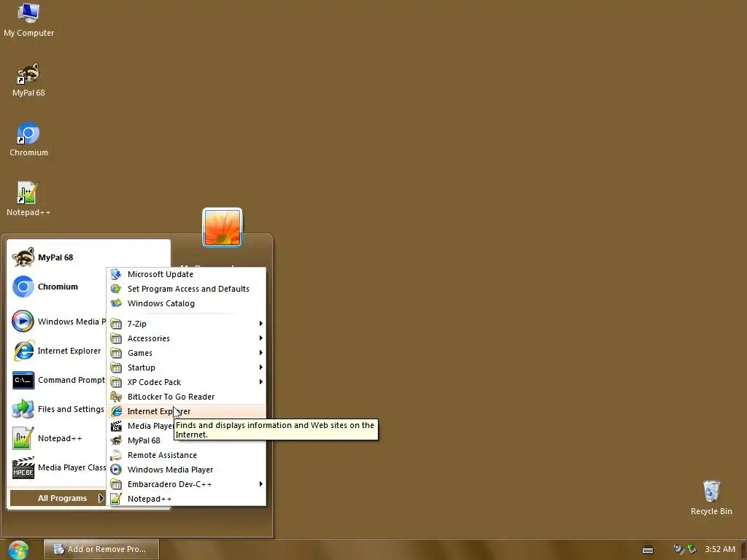Click Windows Media Player icon in left column
Viewport: 747px width, 560px height.
click(23, 322)
